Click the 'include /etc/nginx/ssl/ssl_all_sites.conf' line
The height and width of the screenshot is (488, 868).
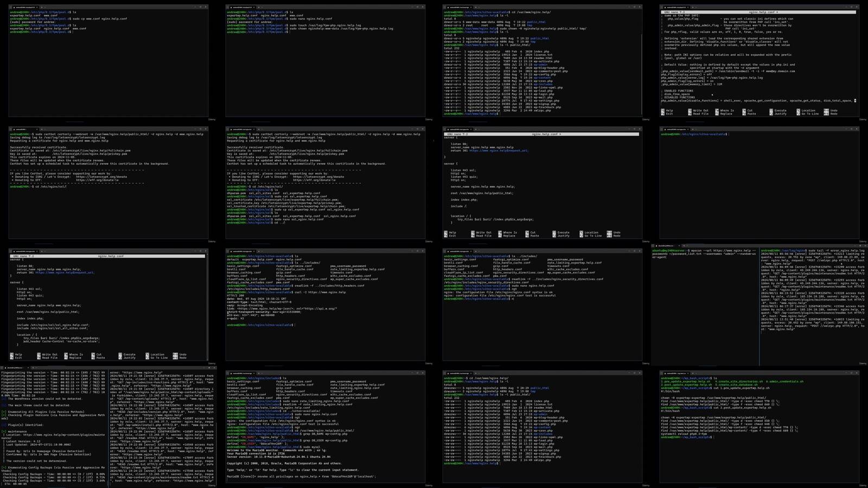(x=51, y=328)
